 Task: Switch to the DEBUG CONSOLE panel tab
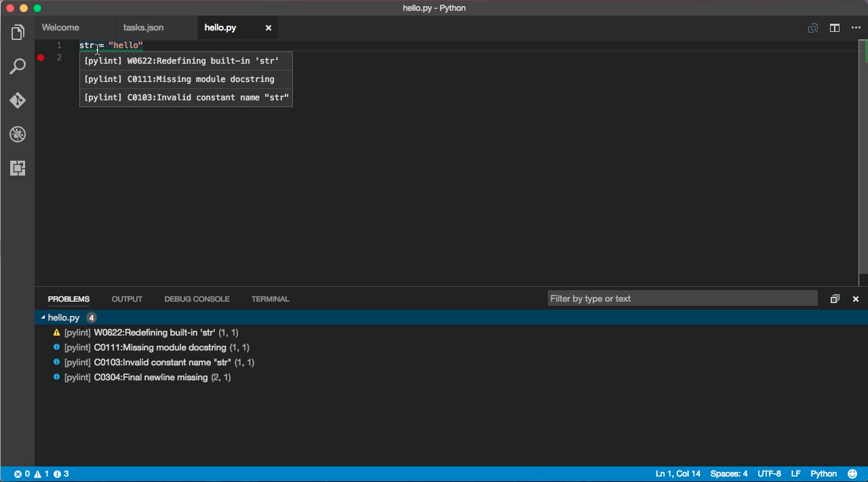click(x=197, y=299)
